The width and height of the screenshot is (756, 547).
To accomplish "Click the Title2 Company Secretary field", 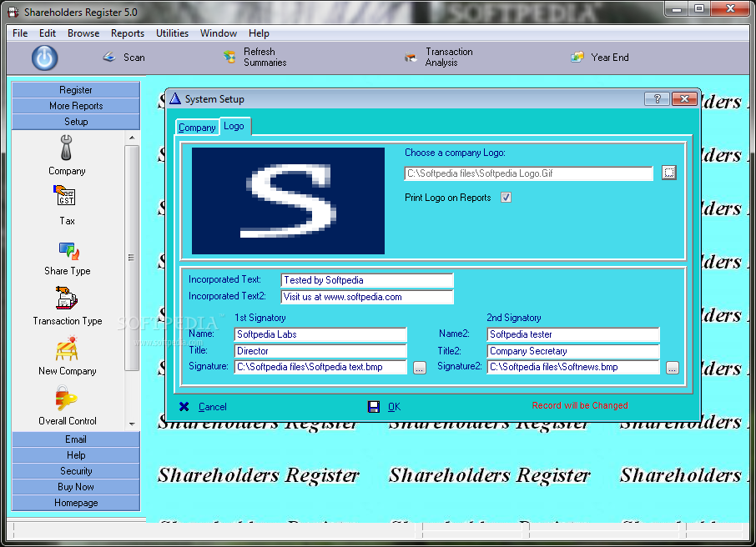I will 572,351.
